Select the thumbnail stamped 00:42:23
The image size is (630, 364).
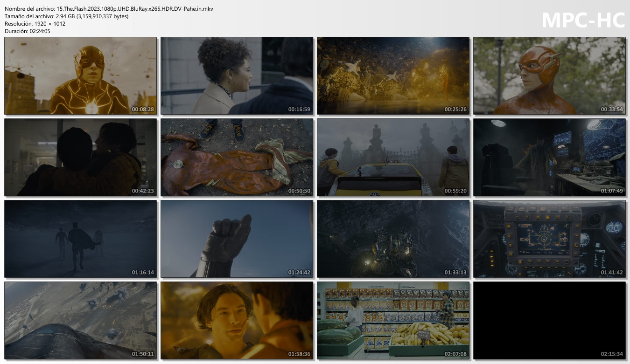pos(81,158)
